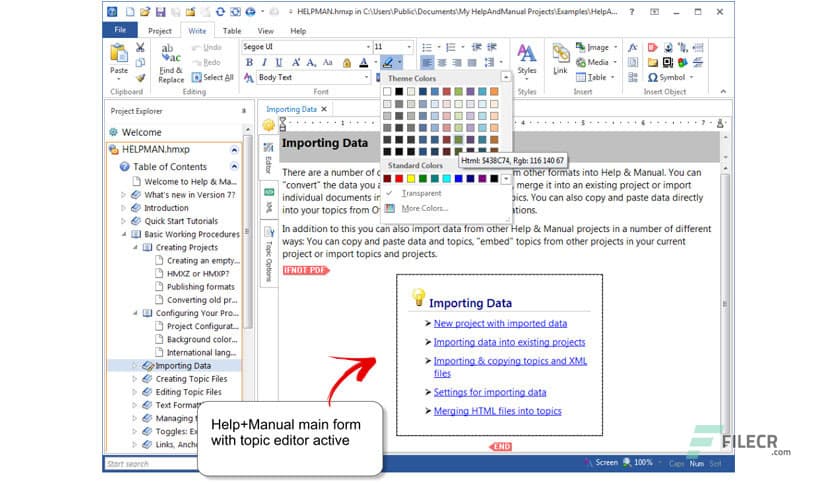This screenshot has height=484, width=836.
Task: Toggle Italic formatting
Action: coord(264,62)
